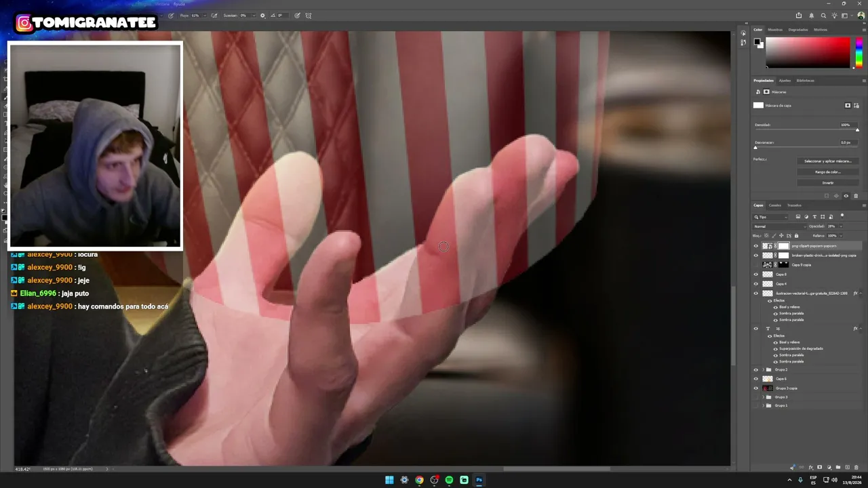Open the Bibliotecas tab
The height and width of the screenshot is (488, 868).
tap(806, 81)
